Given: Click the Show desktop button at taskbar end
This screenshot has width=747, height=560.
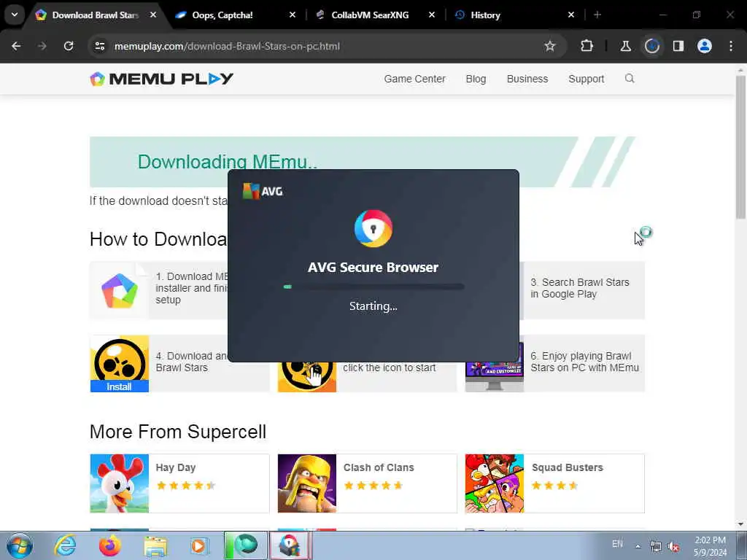Looking at the screenshot, I should tap(742, 545).
